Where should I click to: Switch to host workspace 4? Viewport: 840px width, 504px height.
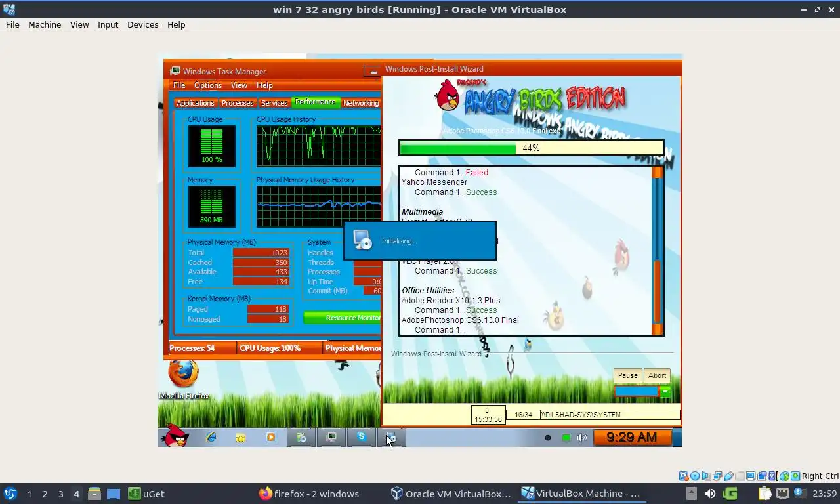(76, 493)
